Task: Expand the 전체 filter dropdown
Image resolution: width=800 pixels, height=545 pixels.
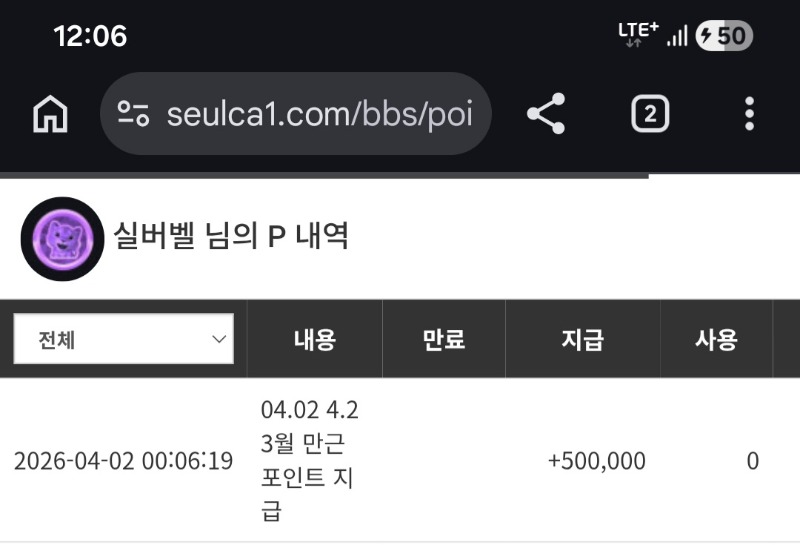Action: [x=123, y=339]
